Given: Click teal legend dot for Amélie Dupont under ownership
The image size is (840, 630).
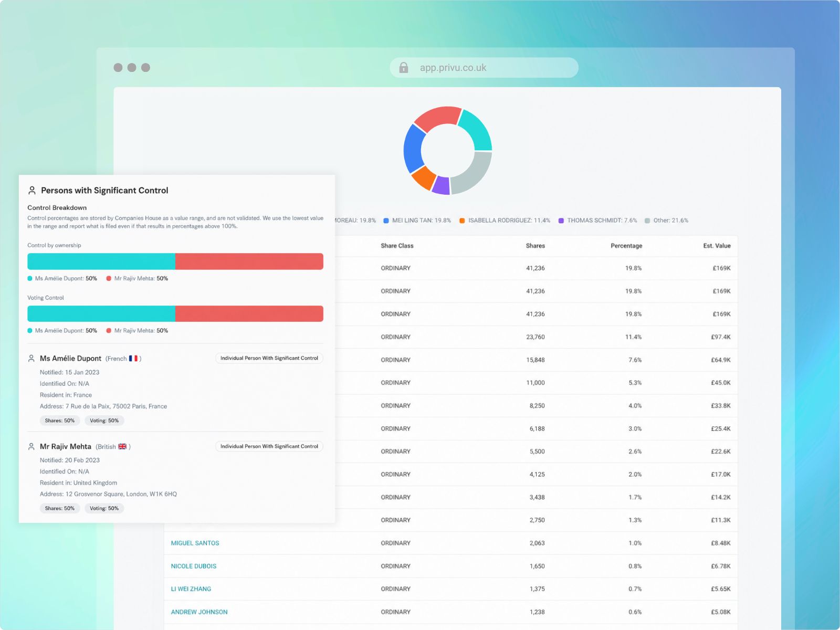Looking at the screenshot, I should click(x=30, y=278).
